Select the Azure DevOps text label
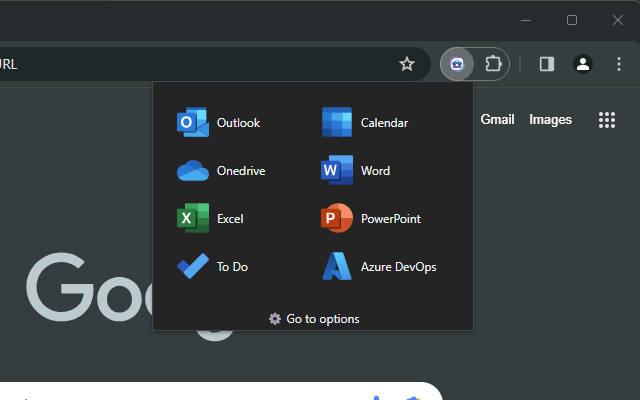This screenshot has height=400, width=640. point(398,267)
